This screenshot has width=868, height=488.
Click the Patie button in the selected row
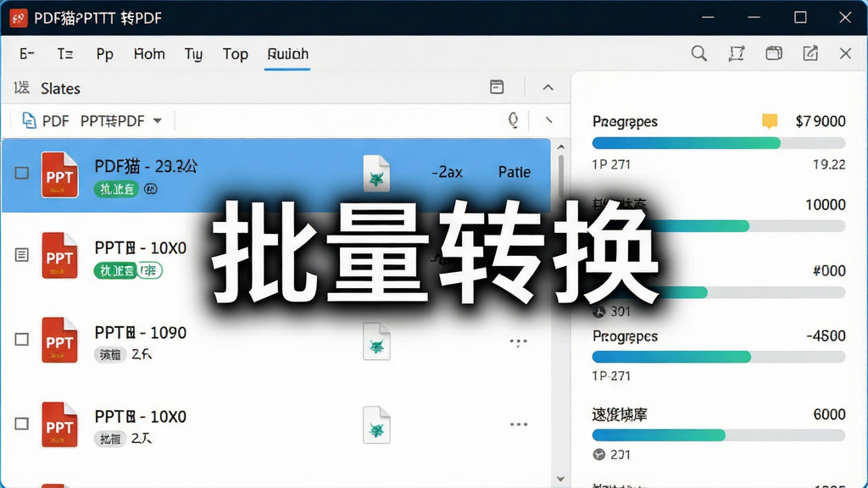pyautogui.click(x=515, y=172)
